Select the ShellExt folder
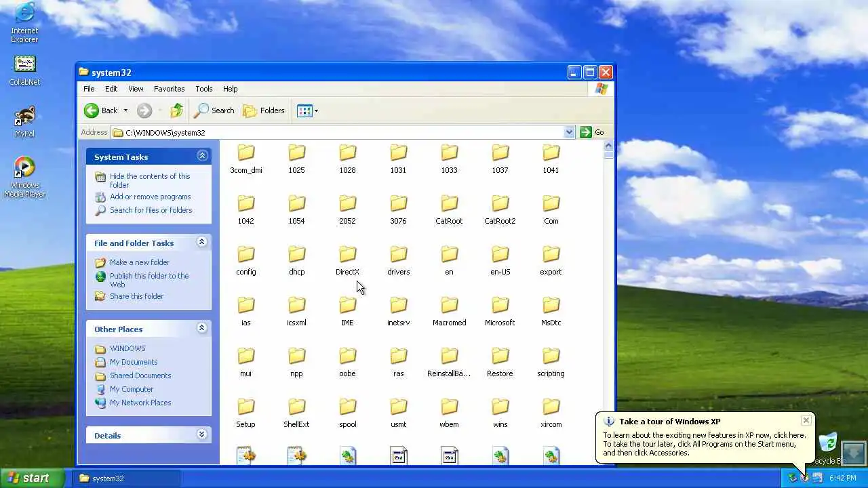The height and width of the screenshot is (488, 868). click(x=296, y=413)
